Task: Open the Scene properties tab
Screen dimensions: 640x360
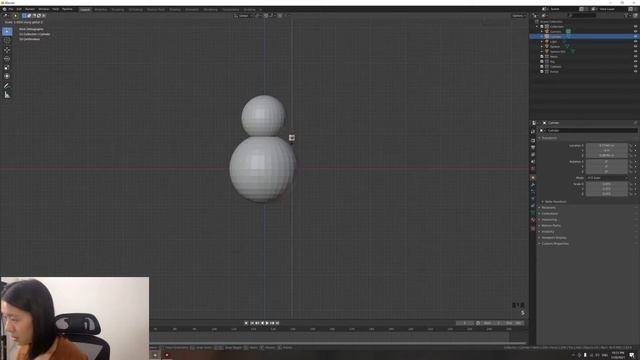Action: point(533,161)
